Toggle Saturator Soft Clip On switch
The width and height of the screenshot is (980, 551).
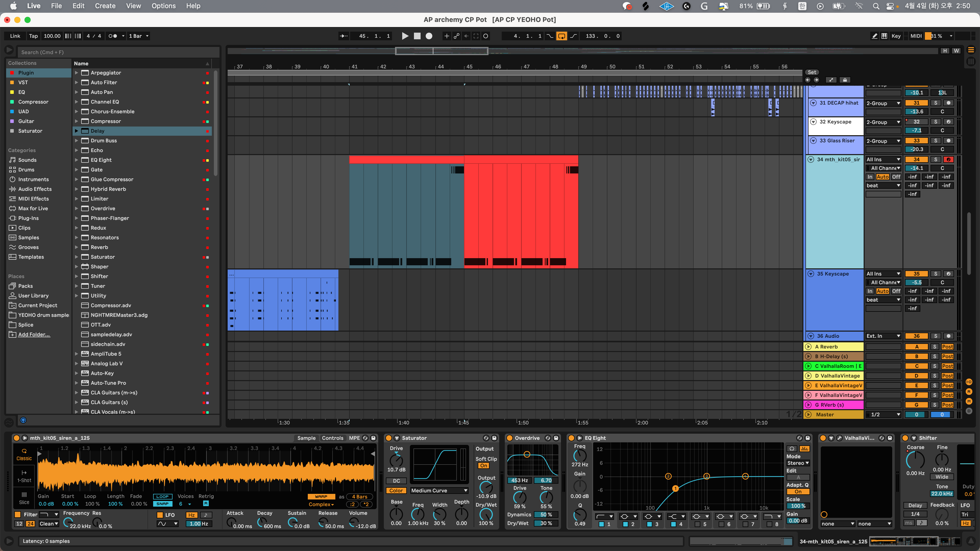pos(483,466)
